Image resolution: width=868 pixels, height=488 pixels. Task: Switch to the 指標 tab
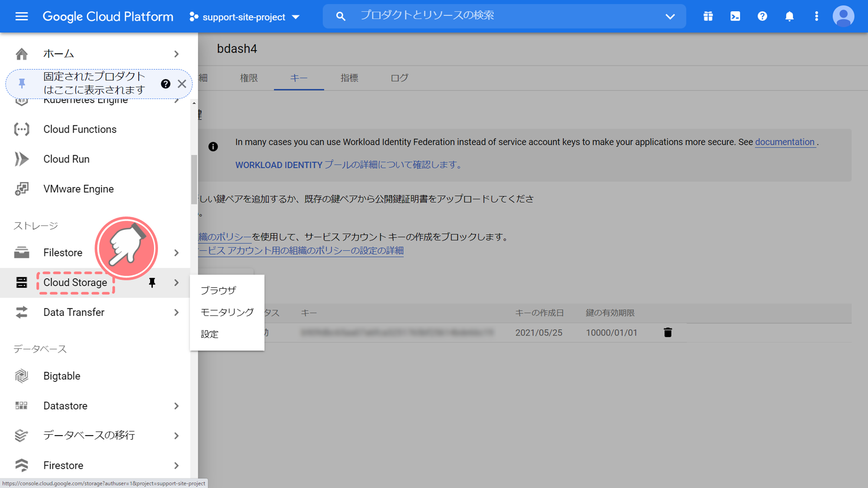[349, 78]
